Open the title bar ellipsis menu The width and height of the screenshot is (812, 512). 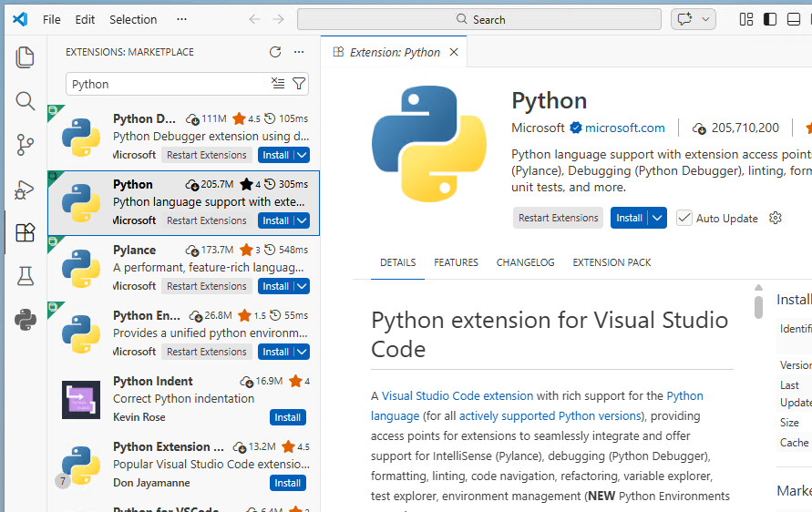pos(181,20)
